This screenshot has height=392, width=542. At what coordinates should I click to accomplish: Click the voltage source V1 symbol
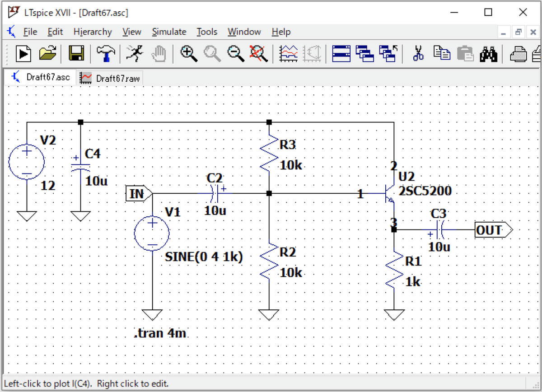click(x=152, y=233)
